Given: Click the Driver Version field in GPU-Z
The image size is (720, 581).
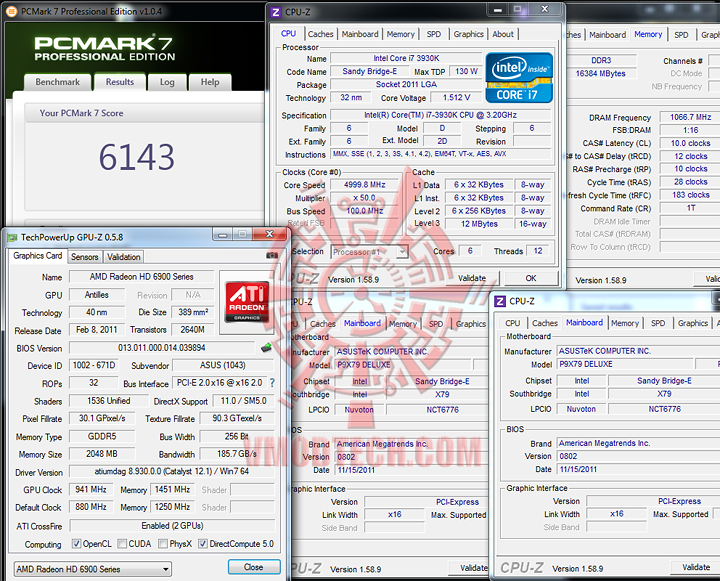Looking at the screenshot, I should (x=172, y=471).
